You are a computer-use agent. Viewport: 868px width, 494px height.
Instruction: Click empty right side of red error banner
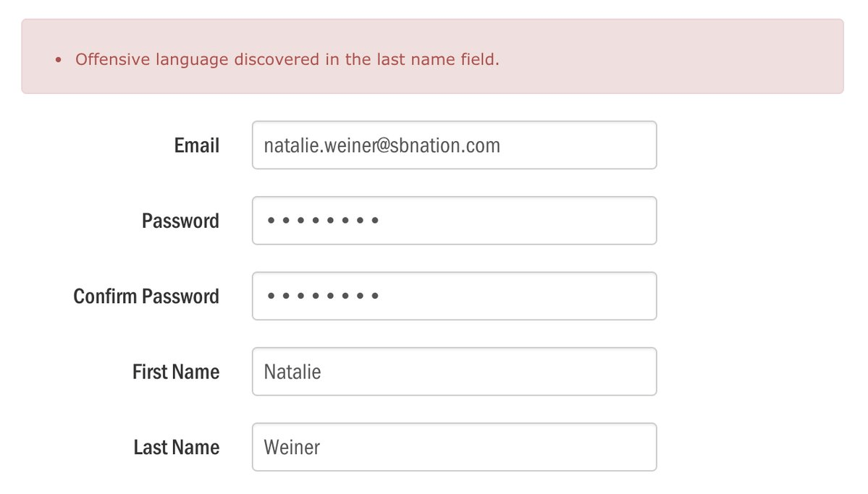click(x=688, y=57)
